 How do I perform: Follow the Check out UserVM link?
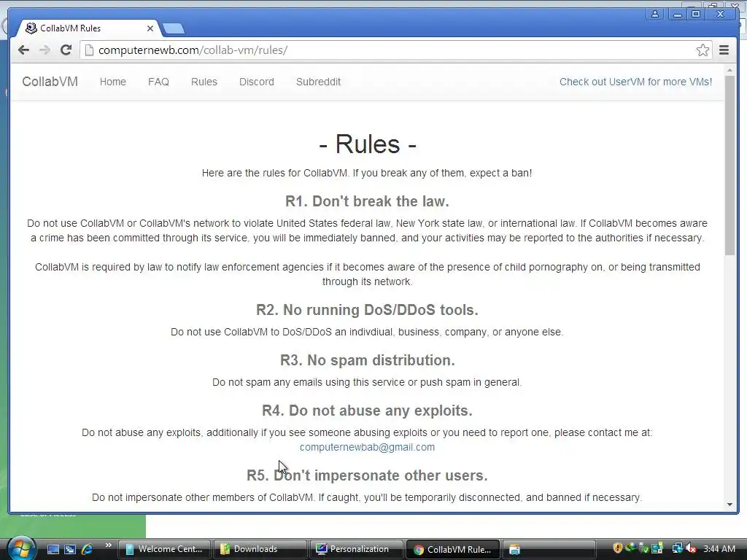pyautogui.click(x=635, y=82)
